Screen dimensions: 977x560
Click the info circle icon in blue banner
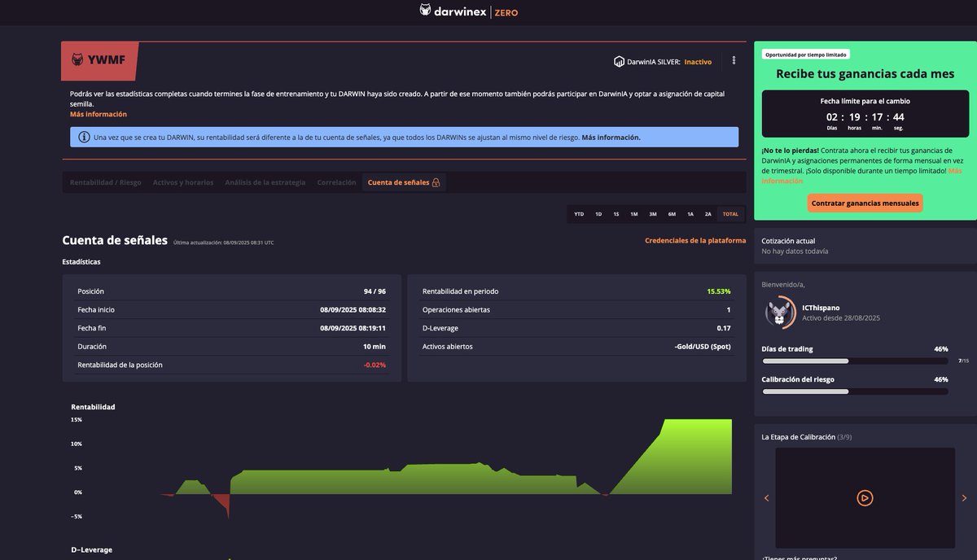tap(84, 137)
